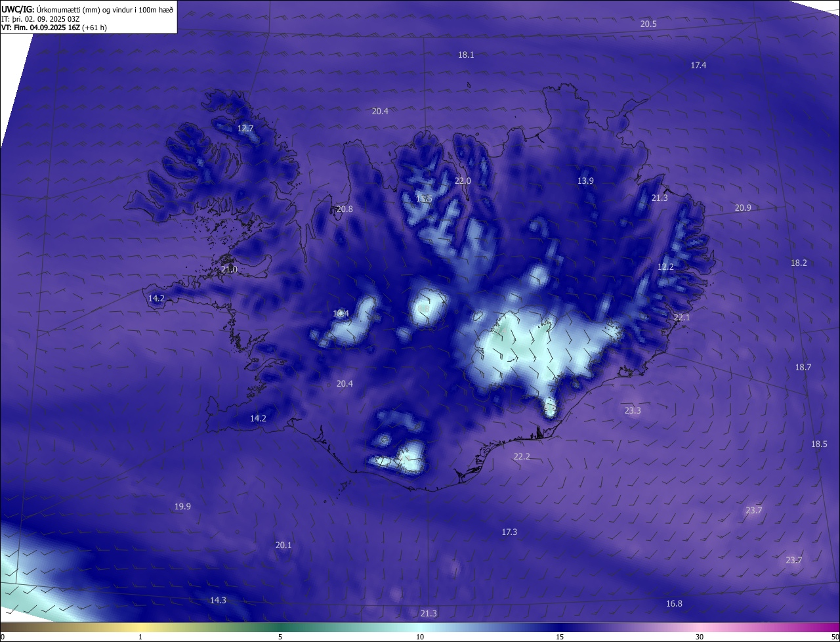Click the 0 tick on the colour scale
840x642 pixels.
pos(3,637)
